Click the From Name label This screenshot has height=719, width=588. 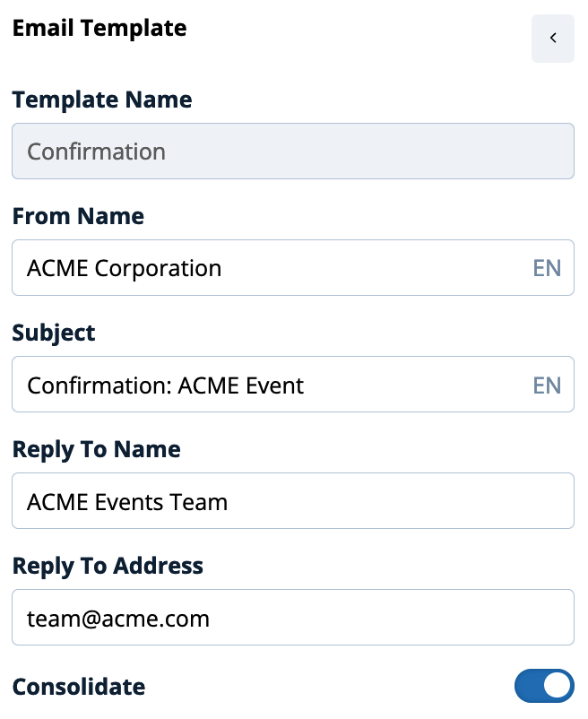[78, 216]
